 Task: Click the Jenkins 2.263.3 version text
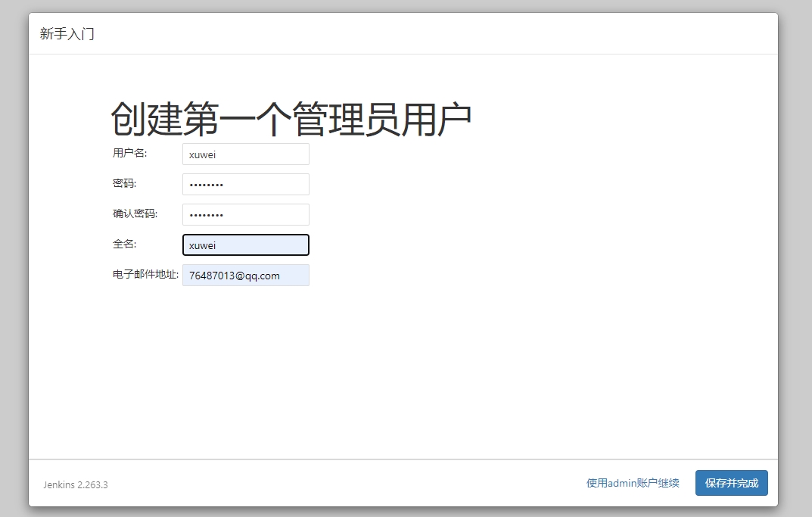coord(76,484)
